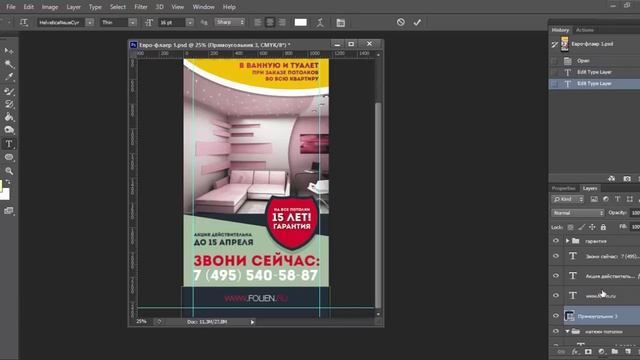Swap foreground and background colors
Image resolution: width=640 pixels, height=360 pixels.
(9, 182)
